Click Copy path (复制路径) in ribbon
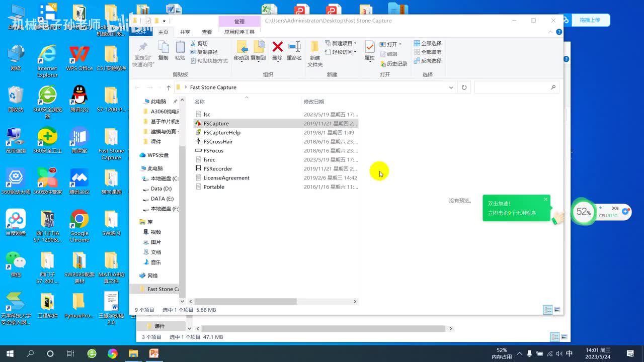This screenshot has width=644, height=362. pos(204,52)
